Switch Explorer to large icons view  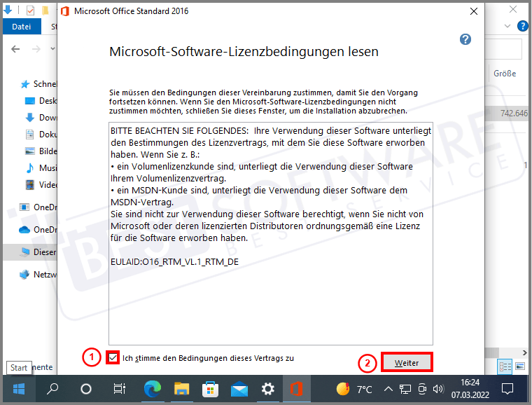[x=520, y=366]
